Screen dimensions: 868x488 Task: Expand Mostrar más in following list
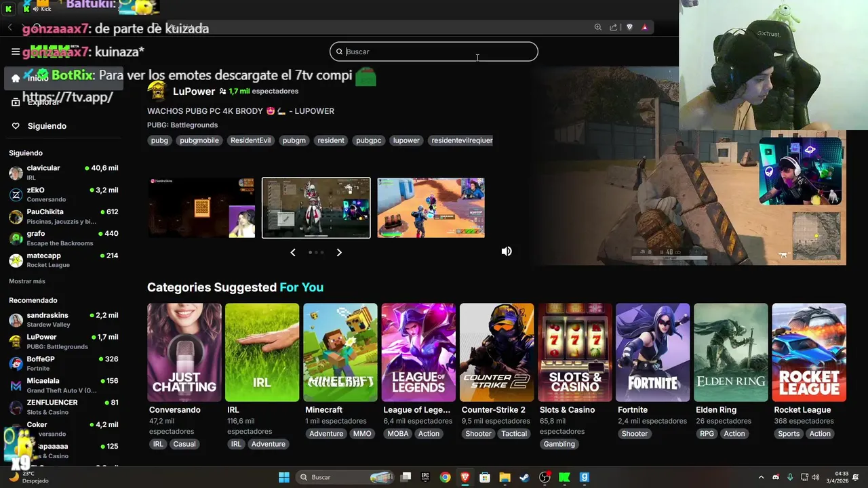coord(27,281)
